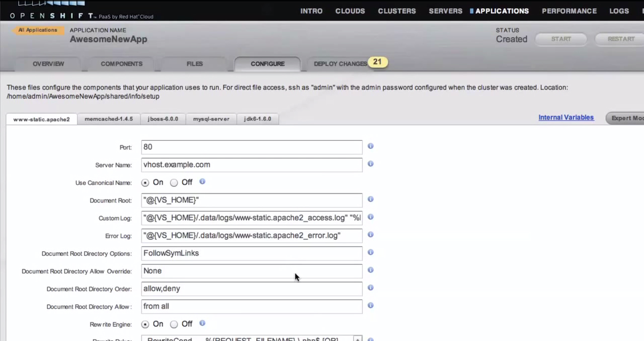Click the Server Name input field
The width and height of the screenshot is (644, 341).
point(252,165)
